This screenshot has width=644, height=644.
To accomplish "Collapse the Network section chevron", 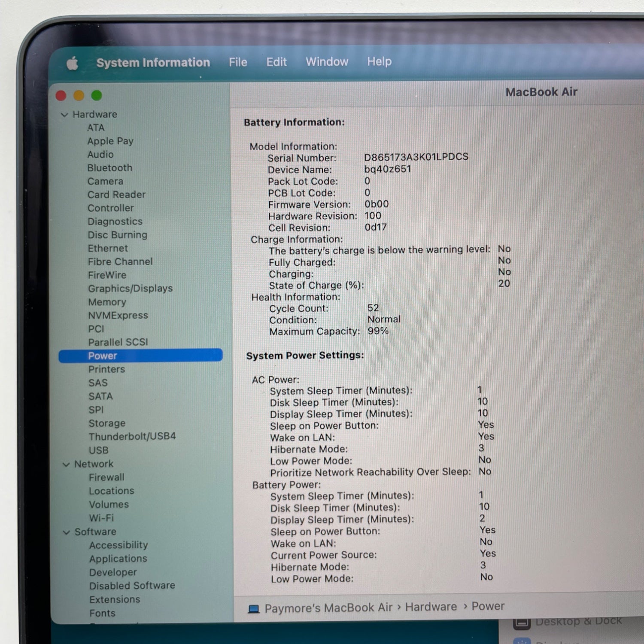I will click(66, 464).
